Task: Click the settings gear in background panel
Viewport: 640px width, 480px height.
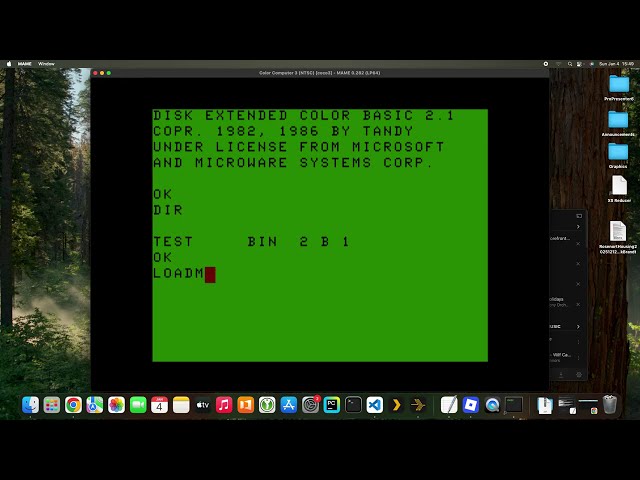Action: (x=579, y=374)
